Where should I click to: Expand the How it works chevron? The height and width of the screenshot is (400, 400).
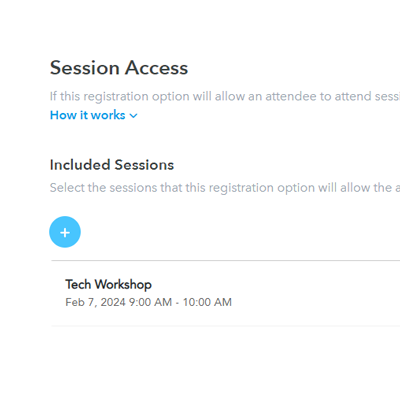click(x=133, y=116)
